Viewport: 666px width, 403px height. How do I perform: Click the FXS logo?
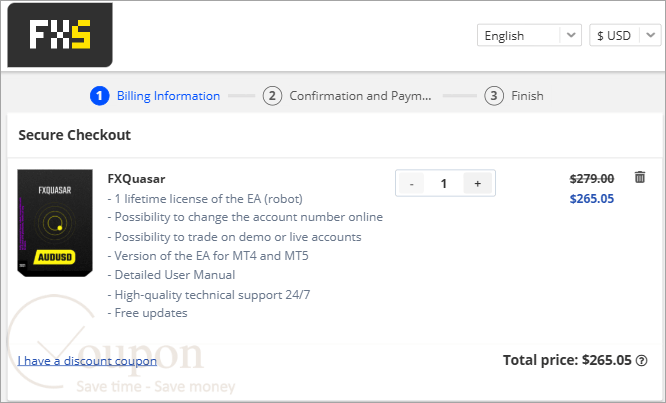[60, 35]
